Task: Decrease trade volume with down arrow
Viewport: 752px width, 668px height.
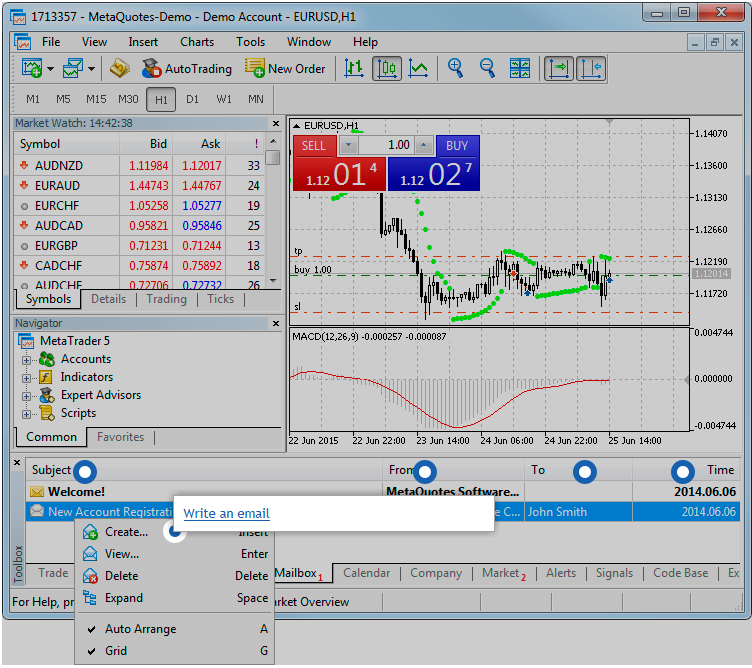Action: 349,145
